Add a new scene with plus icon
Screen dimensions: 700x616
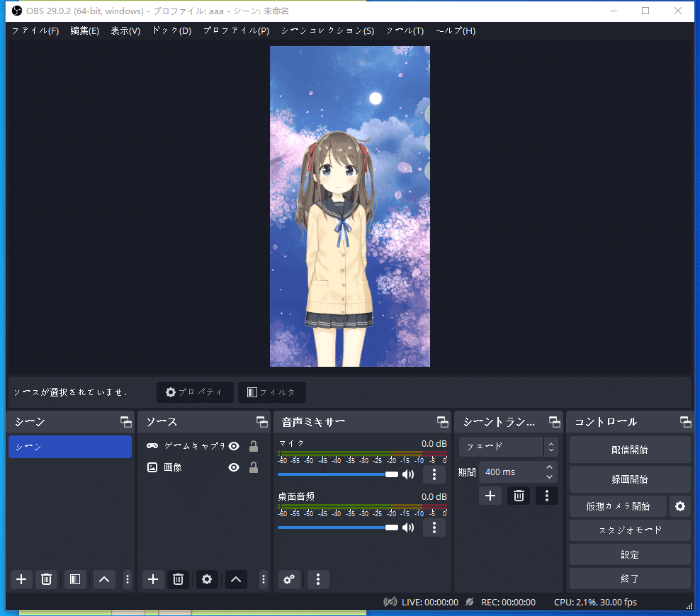(x=21, y=579)
